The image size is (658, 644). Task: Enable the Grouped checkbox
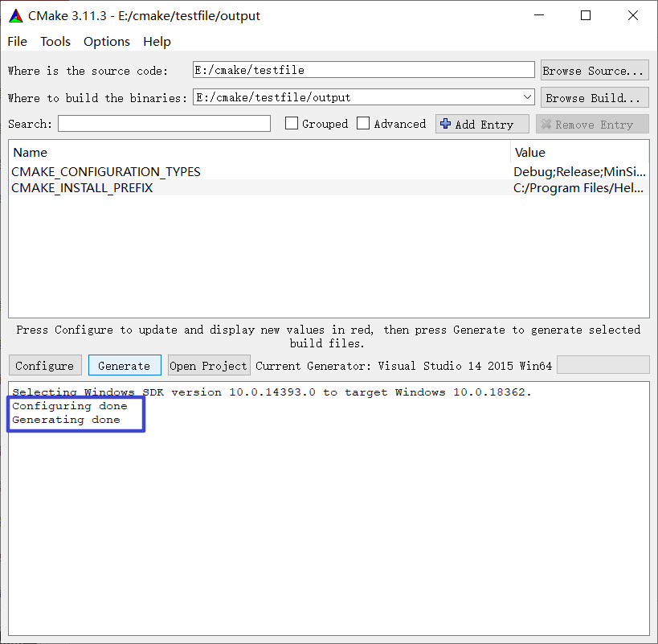tap(292, 124)
